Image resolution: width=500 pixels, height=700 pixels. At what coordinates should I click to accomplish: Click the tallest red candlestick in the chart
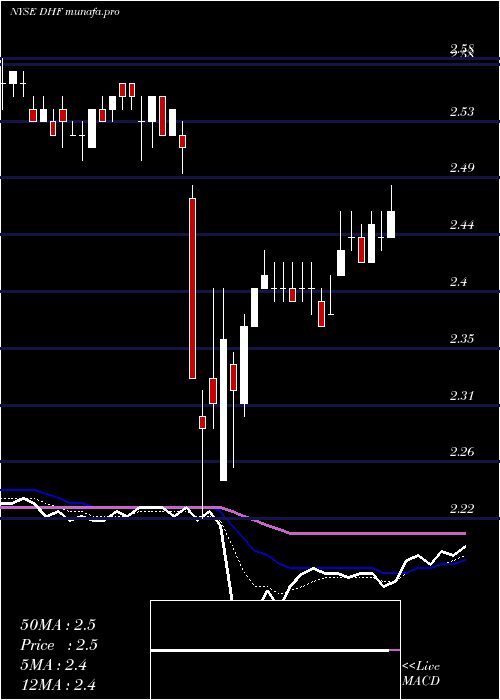(192, 288)
